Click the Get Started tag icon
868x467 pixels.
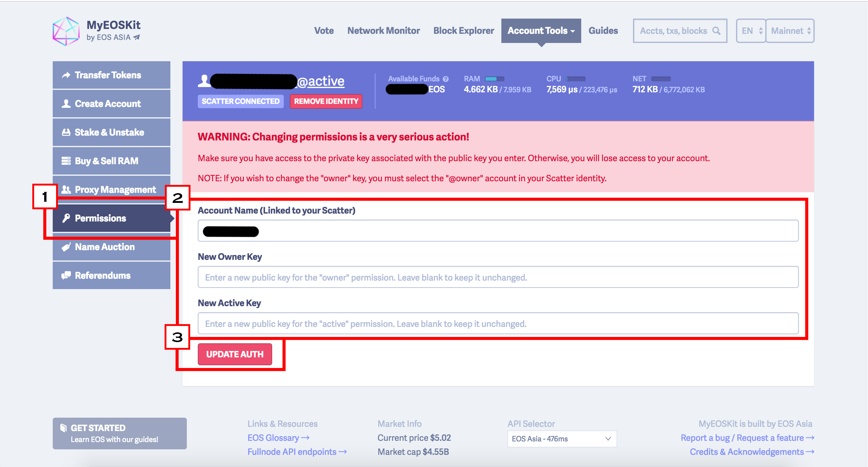tap(63, 428)
